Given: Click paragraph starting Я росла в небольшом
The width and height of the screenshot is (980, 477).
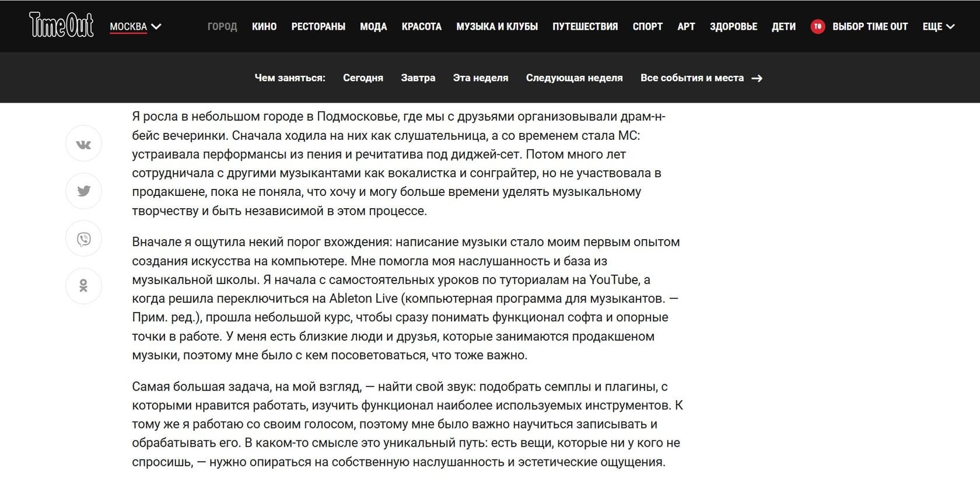Looking at the screenshot, I should point(399,163).
